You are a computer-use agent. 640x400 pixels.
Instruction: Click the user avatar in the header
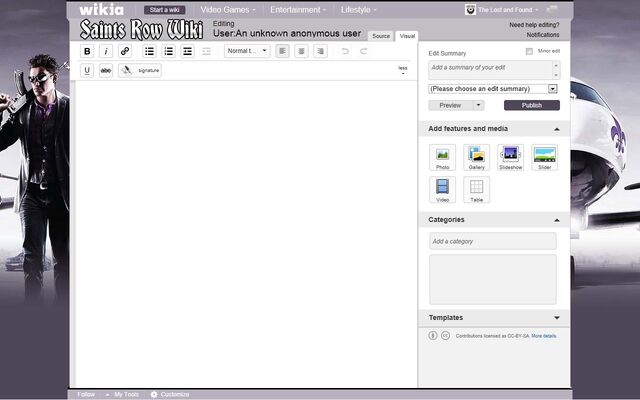pyautogui.click(x=470, y=9)
